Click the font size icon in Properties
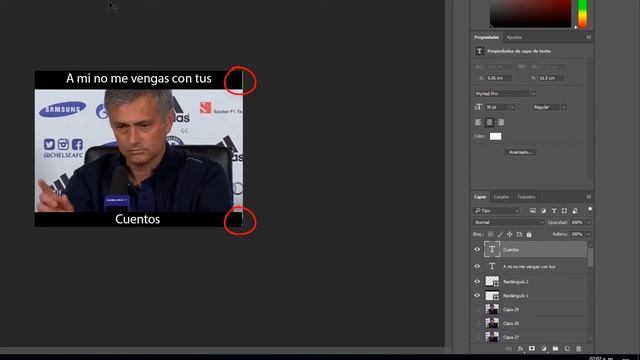The image size is (640, 360). coord(478,107)
